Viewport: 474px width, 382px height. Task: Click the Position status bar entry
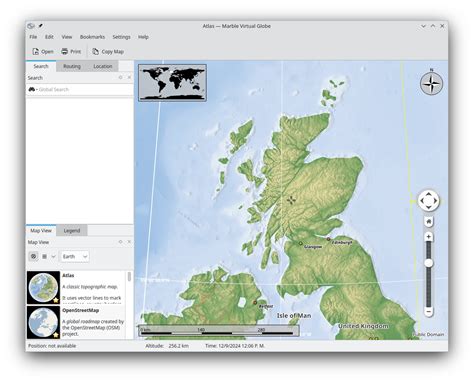pyautogui.click(x=52, y=346)
